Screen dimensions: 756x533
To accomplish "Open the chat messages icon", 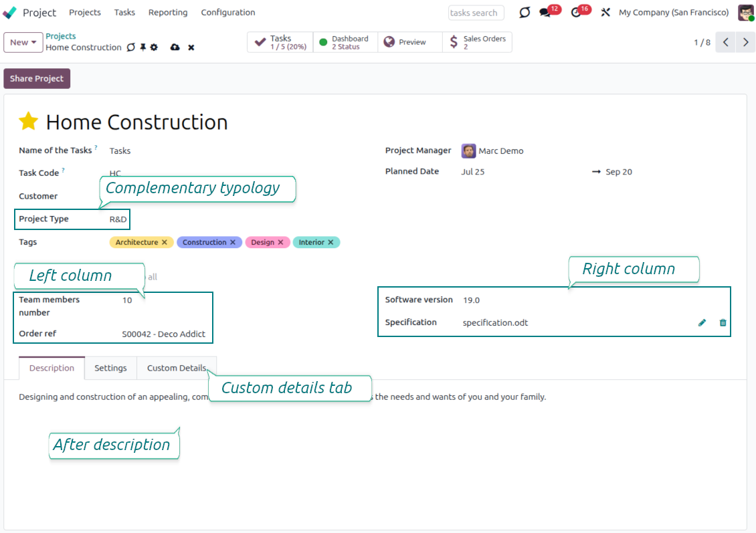I will click(545, 13).
